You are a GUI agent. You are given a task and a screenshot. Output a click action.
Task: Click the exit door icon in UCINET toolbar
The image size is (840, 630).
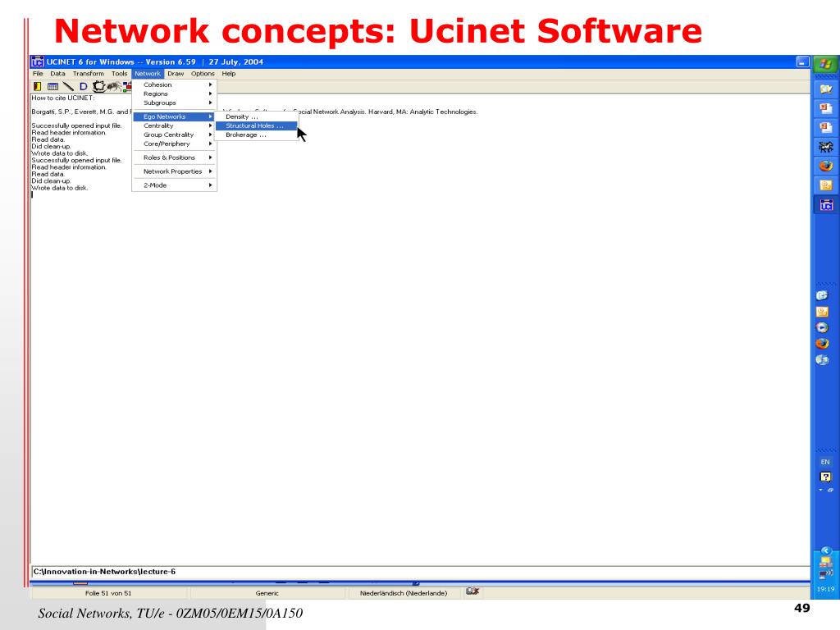38,86
